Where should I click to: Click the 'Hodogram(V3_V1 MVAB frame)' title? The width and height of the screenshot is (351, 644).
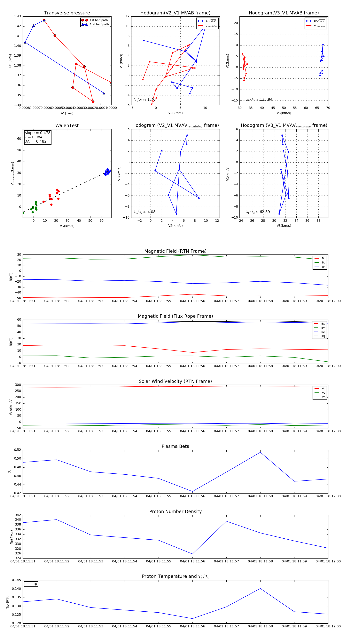284,13
